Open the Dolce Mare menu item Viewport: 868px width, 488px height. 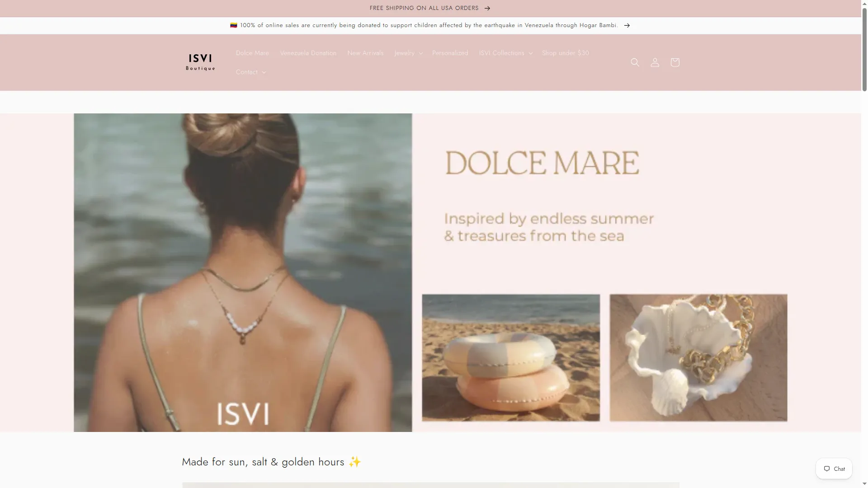[252, 53]
